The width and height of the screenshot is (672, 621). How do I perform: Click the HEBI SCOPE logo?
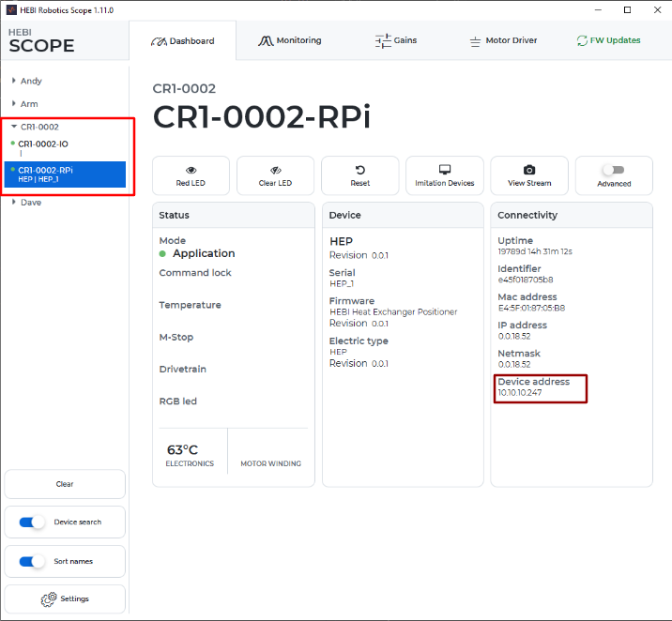click(41, 41)
